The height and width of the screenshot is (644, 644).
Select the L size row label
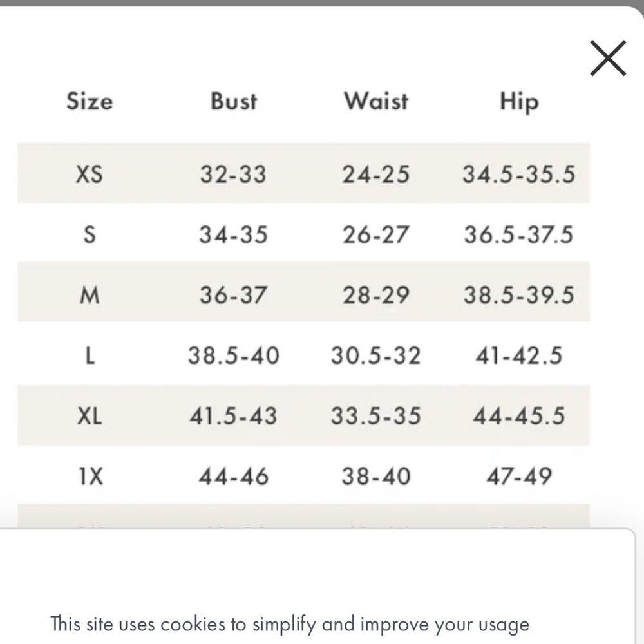(x=90, y=355)
